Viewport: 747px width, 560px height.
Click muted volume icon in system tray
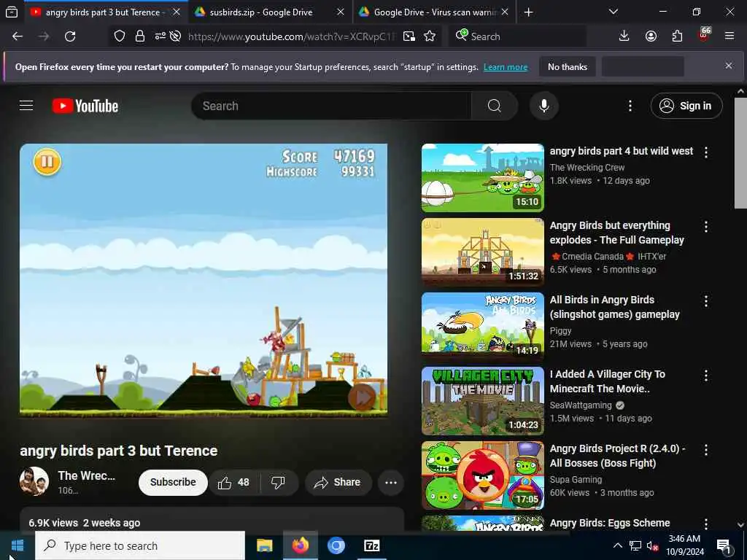coord(651,545)
